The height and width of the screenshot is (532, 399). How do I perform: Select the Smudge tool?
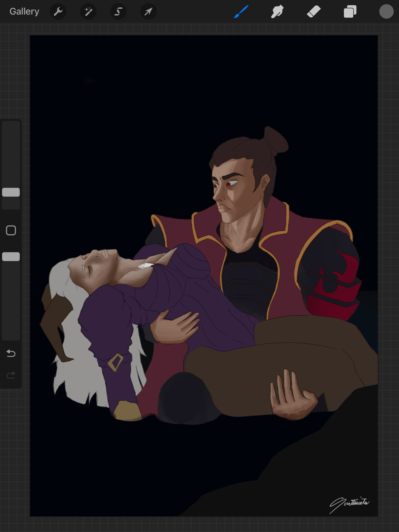[x=277, y=11]
